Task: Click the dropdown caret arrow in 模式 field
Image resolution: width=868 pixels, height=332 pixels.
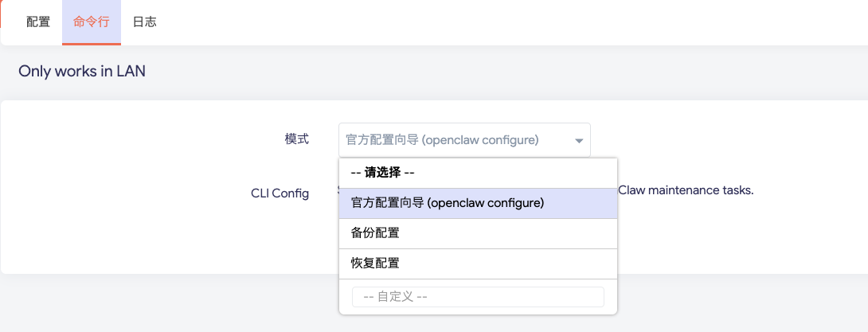Action: (x=579, y=141)
